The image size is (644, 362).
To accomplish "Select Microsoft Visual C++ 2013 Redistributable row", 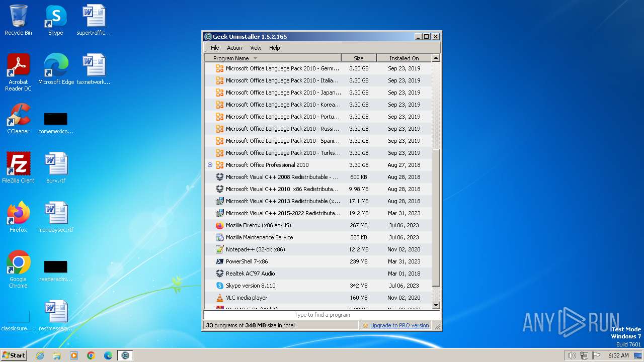I will 318,201.
